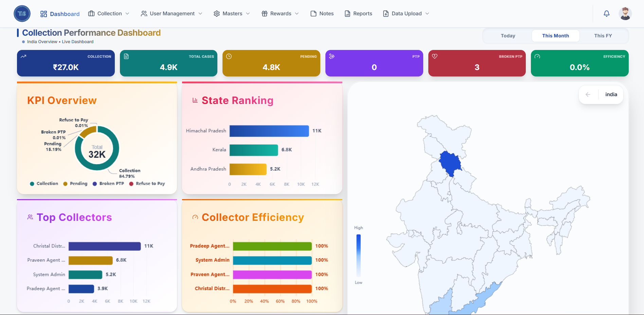Click the document icon on Total Cases card

126,56
